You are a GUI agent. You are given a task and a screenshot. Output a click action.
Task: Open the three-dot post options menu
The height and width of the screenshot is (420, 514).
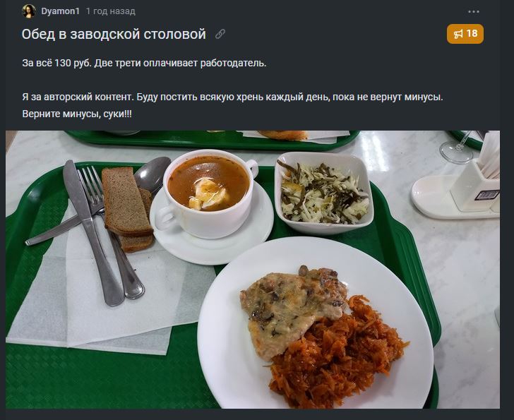point(473,12)
